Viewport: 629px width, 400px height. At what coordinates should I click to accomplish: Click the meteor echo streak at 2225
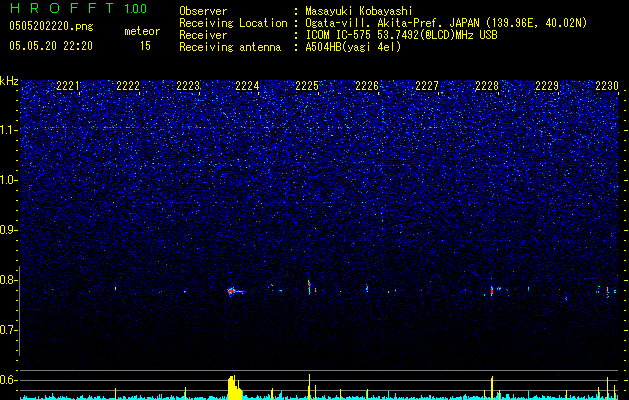point(309,287)
